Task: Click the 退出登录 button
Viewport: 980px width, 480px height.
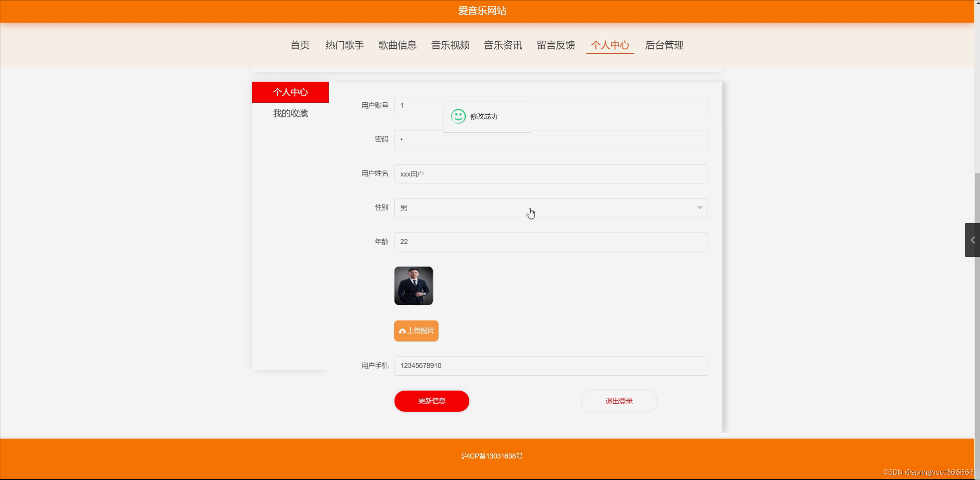Action: 619,401
